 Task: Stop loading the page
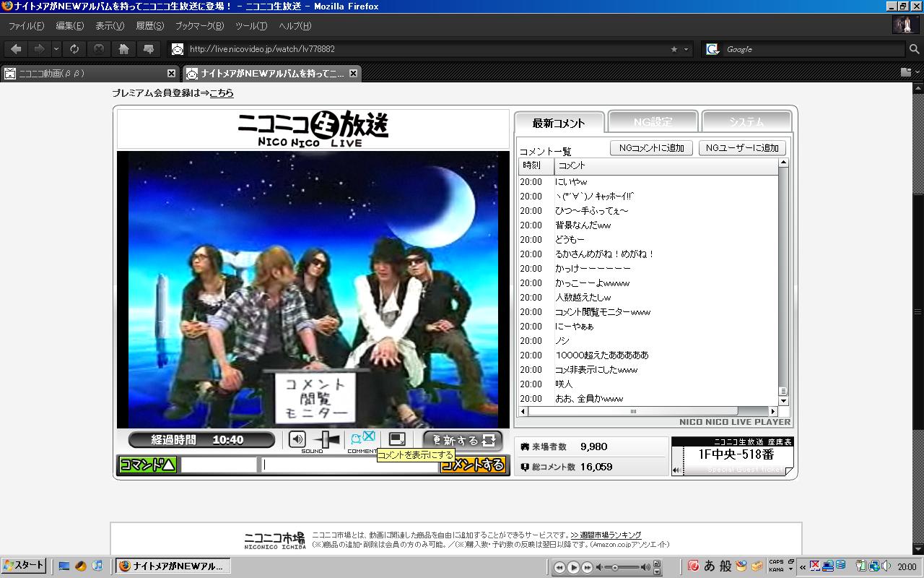click(99, 49)
